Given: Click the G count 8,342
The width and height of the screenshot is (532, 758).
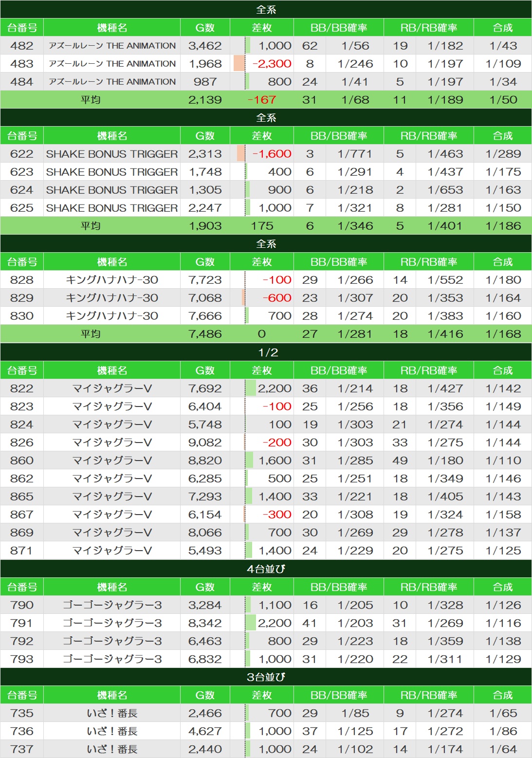Looking at the screenshot, I should (205, 623).
